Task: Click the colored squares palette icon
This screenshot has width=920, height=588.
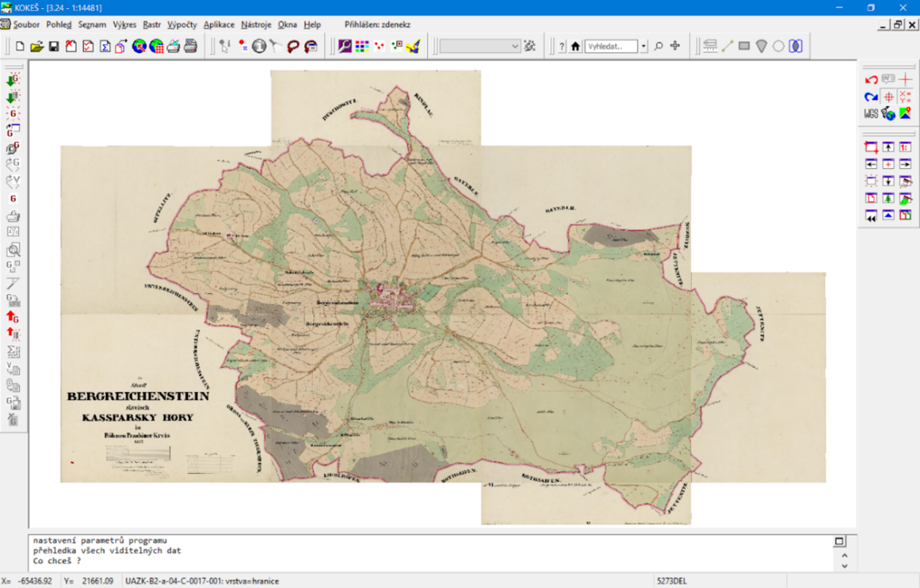Action: [x=362, y=46]
